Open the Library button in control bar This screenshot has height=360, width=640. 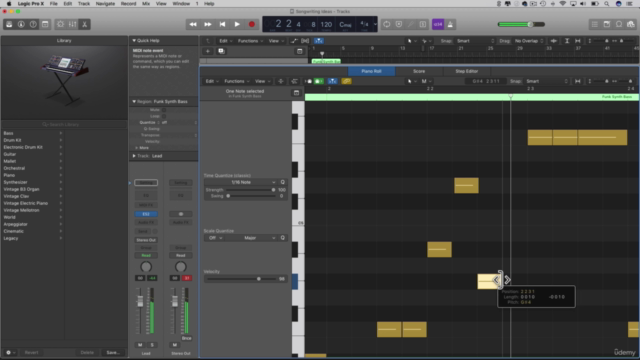[9, 24]
